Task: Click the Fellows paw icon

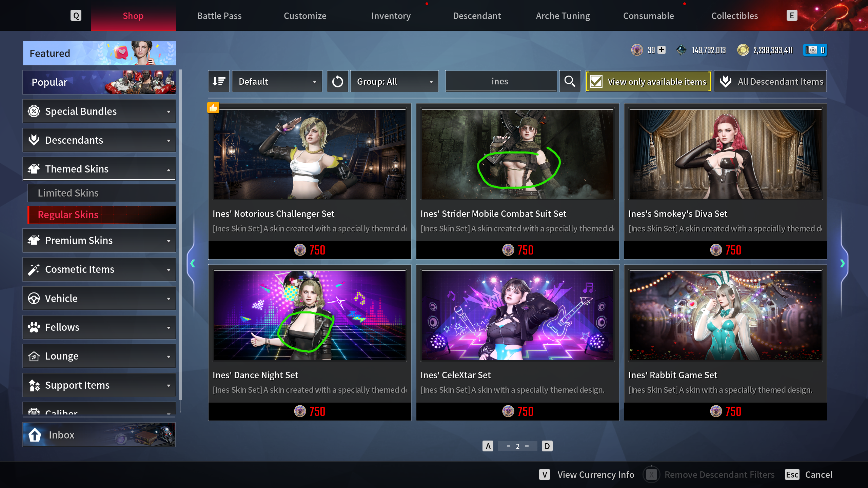Action: coord(34,327)
